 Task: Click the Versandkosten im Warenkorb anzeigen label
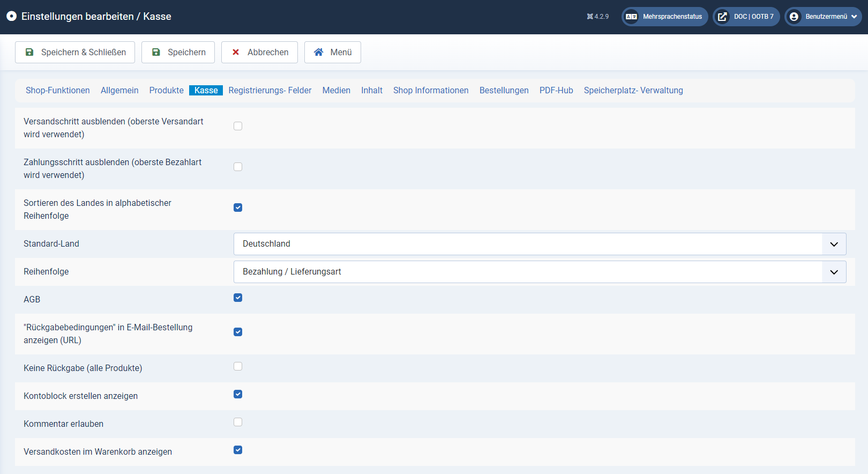98,451
